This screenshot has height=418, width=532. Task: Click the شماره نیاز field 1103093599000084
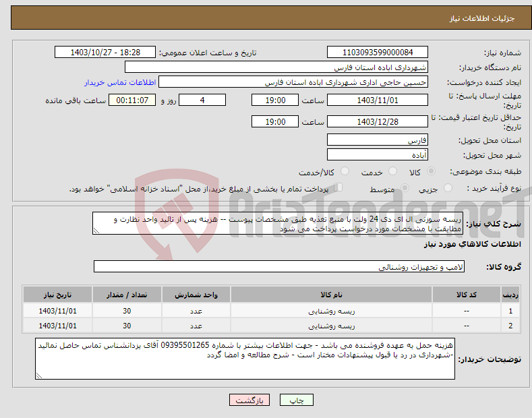(x=378, y=53)
